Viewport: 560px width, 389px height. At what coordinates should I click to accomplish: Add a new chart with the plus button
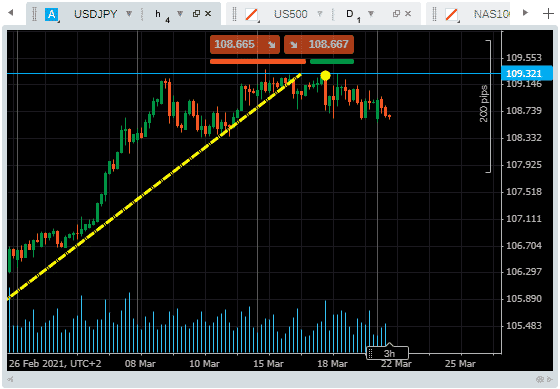click(x=548, y=14)
